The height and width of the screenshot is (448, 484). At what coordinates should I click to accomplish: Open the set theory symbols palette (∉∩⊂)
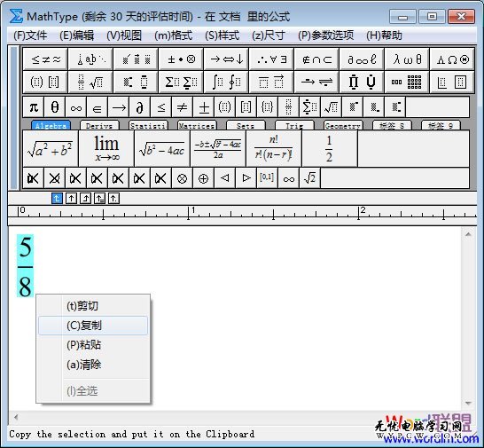click(316, 59)
